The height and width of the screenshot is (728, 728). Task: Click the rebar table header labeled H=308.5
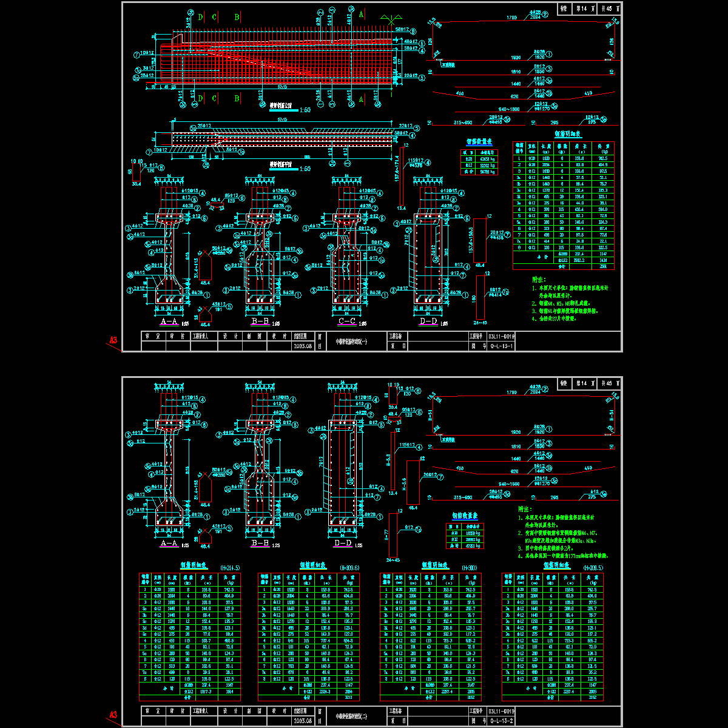coord(592,568)
